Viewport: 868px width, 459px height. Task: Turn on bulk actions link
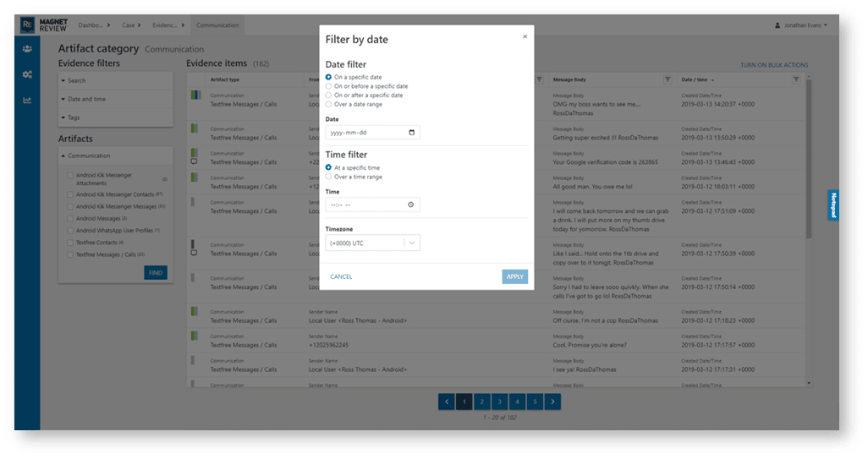pos(774,65)
